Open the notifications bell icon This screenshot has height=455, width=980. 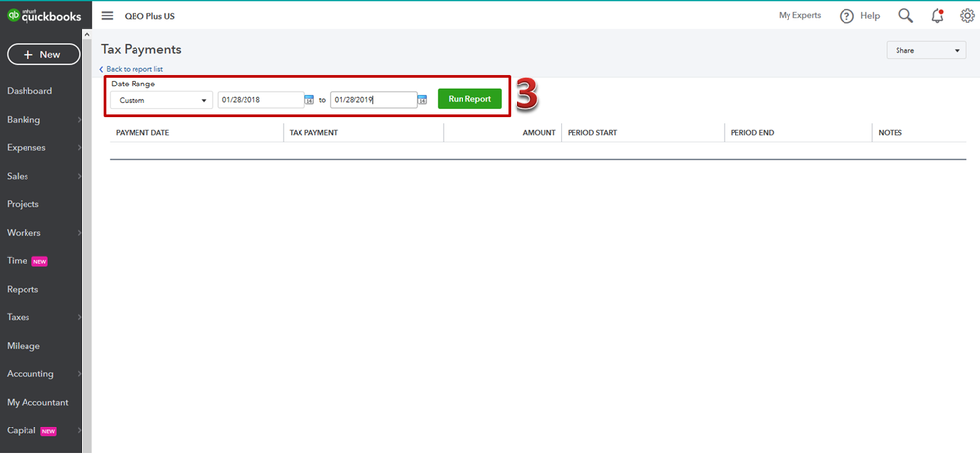click(937, 16)
